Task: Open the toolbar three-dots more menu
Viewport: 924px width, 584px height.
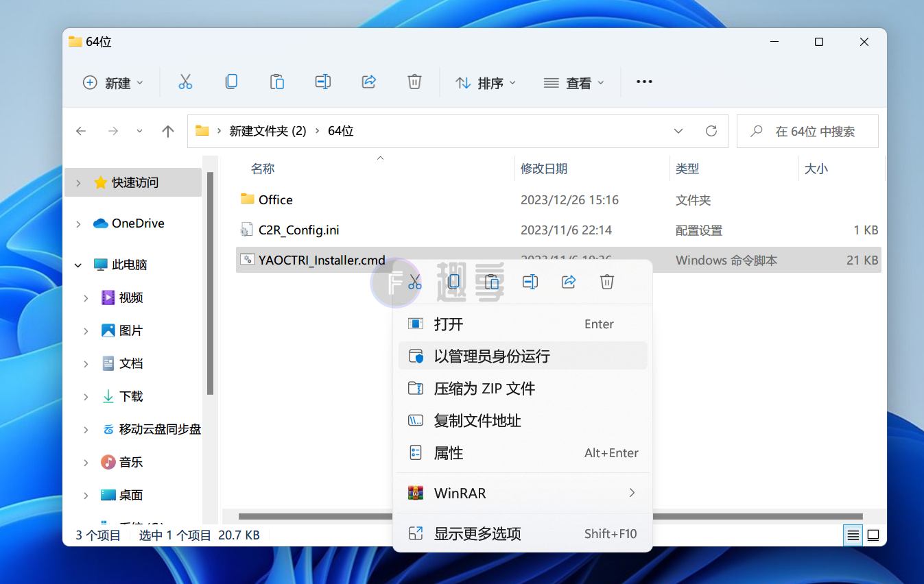Action: click(x=644, y=82)
